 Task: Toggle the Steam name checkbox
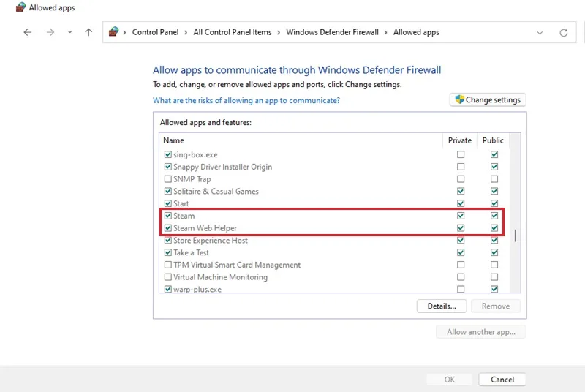(168, 216)
